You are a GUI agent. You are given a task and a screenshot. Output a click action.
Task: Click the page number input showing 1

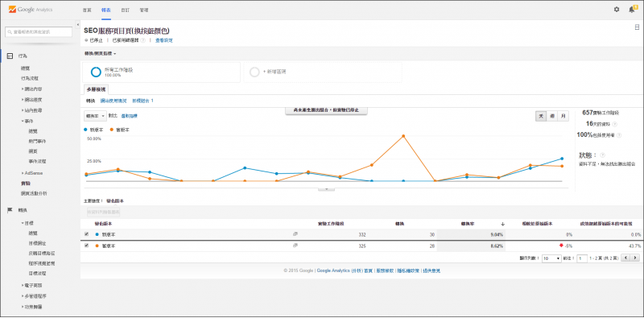pos(582,258)
